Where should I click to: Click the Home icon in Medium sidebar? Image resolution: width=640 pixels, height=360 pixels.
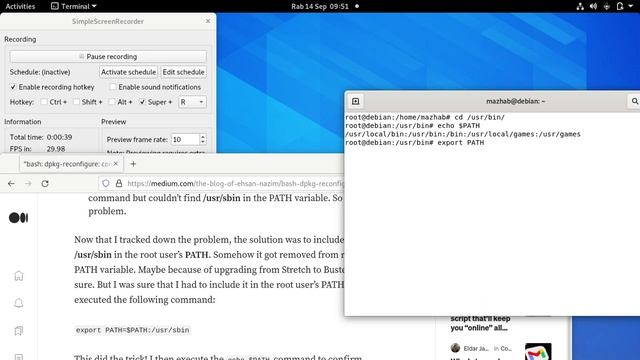pyautogui.click(x=19, y=276)
